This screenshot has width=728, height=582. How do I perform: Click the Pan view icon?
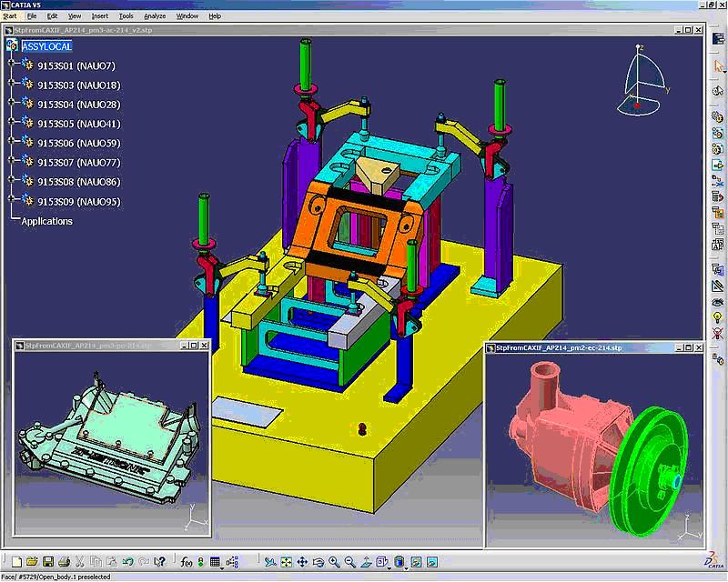(x=303, y=562)
